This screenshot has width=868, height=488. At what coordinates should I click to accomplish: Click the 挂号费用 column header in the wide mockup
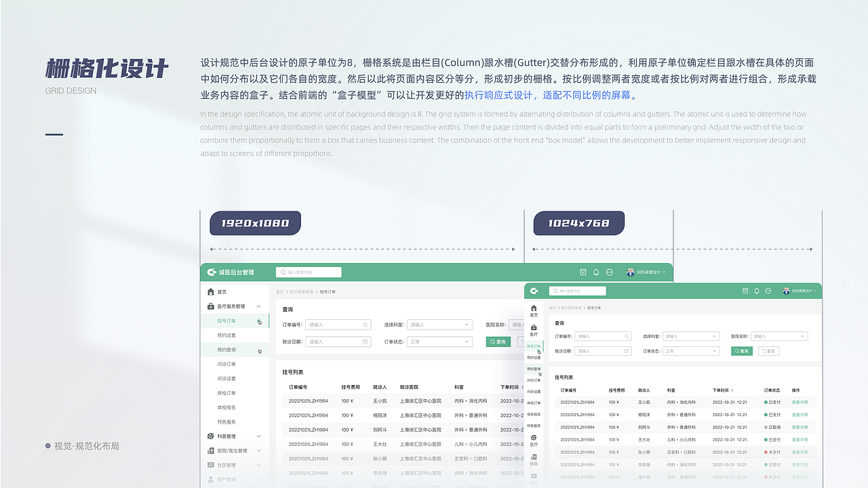[x=351, y=387]
